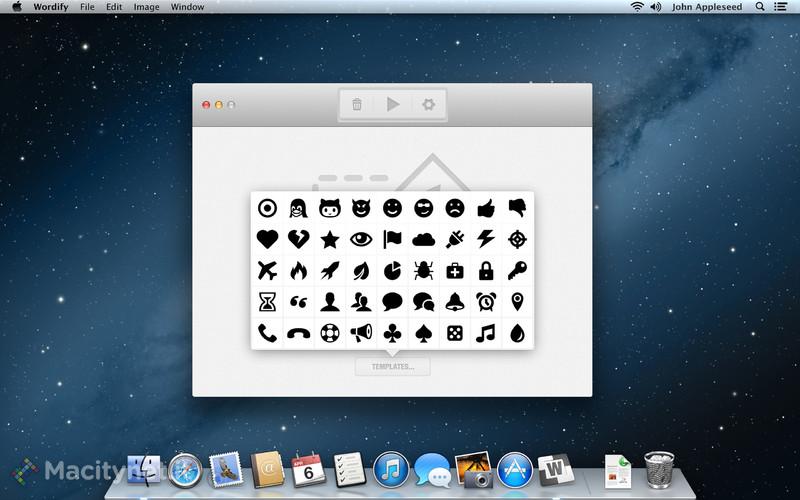Pick the broken heart template
The height and width of the screenshot is (500, 800).
pyautogui.click(x=298, y=239)
